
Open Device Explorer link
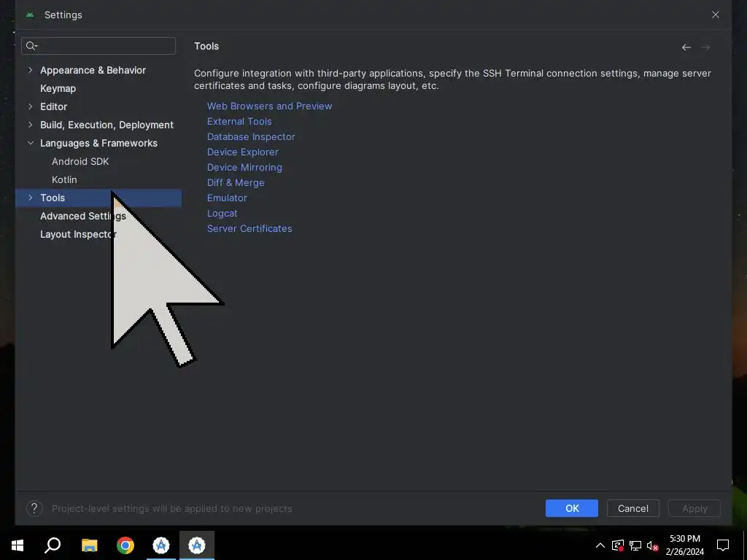click(242, 152)
